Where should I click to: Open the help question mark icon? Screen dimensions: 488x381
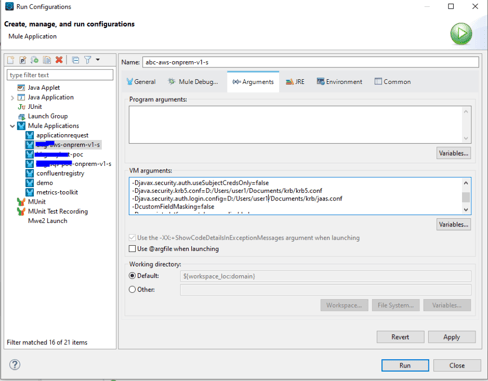tap(15, 365)
